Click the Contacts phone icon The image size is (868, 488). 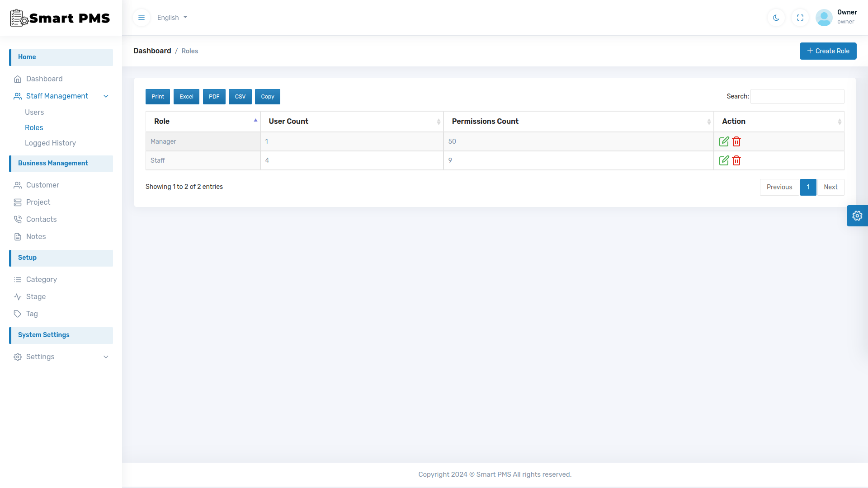18,219
